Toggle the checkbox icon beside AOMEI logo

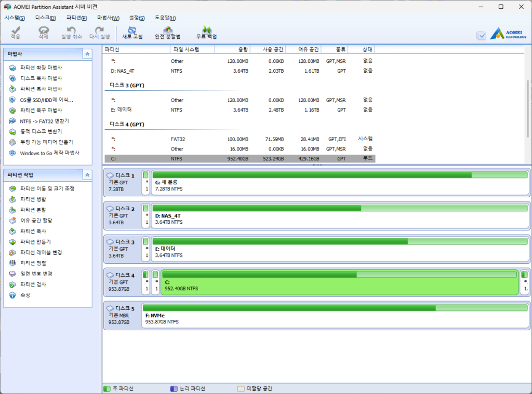coord(481,35)
